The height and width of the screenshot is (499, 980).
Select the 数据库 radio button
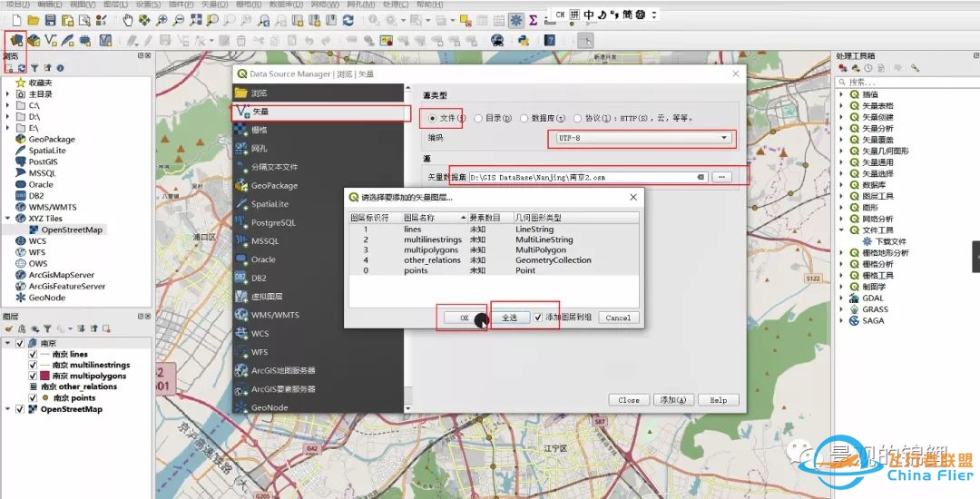(524, 117)
